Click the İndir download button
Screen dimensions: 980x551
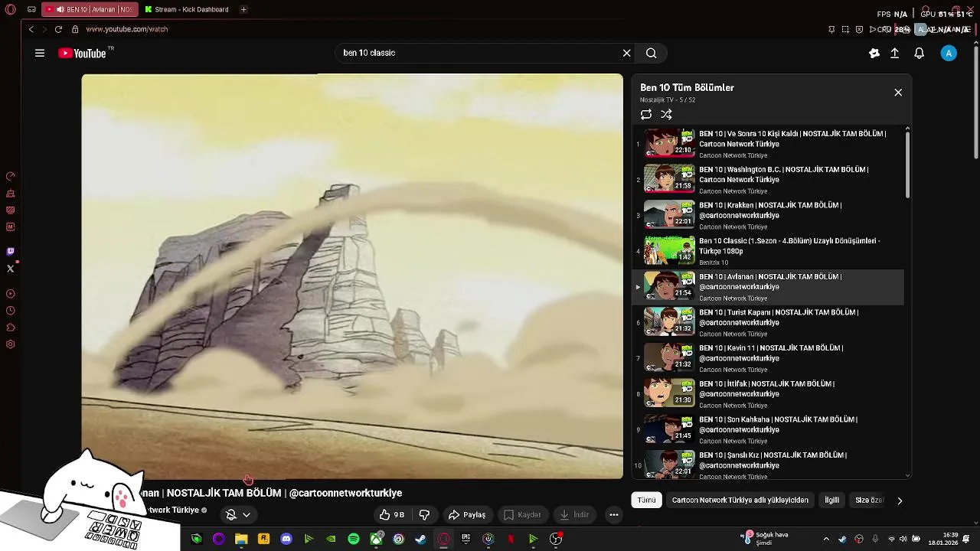tap(574, 515)
